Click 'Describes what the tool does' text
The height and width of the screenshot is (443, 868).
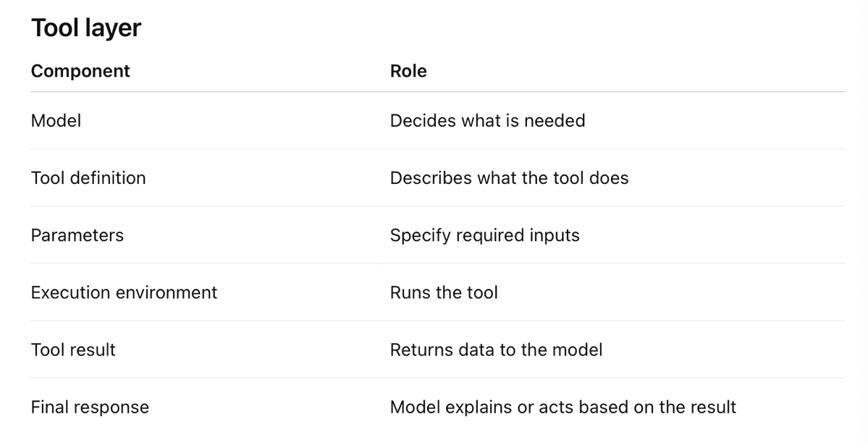(x=509, y=178)
